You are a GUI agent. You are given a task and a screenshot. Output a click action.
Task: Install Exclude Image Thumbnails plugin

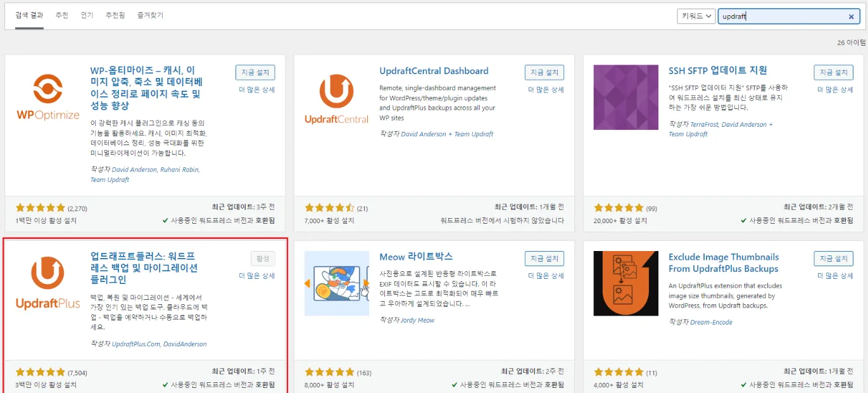pos(834,259)
